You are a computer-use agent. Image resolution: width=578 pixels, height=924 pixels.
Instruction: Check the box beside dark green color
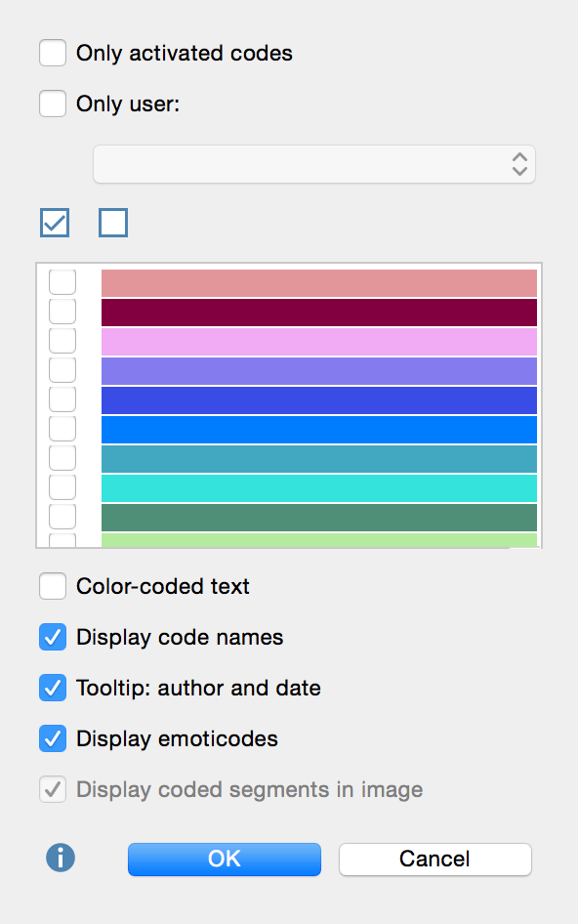62,517
